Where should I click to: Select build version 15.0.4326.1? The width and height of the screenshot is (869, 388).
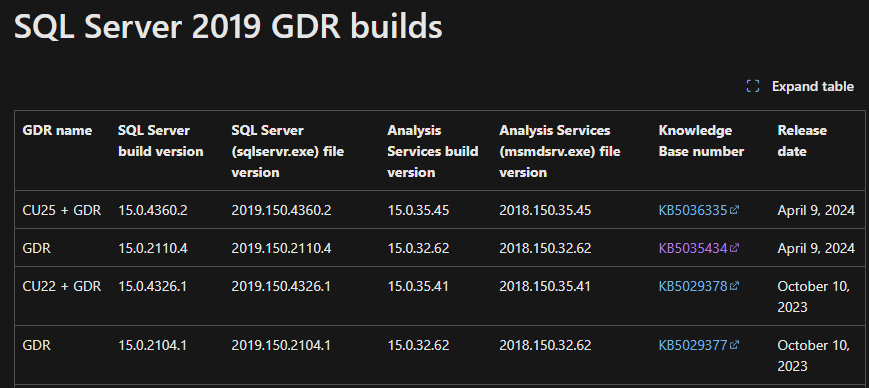point(152,287)
